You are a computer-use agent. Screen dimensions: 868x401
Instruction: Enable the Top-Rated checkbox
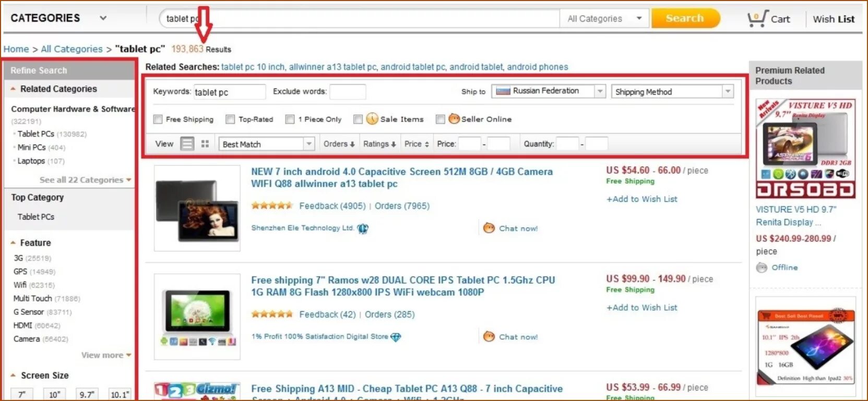230,119
